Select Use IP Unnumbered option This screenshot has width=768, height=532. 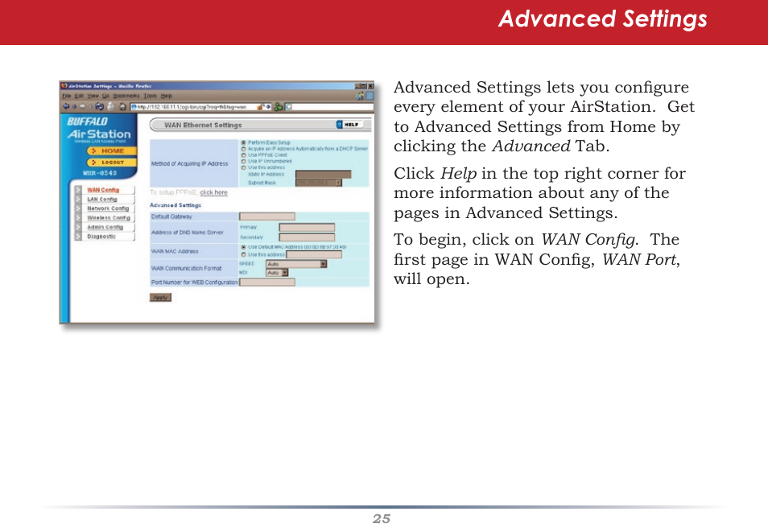tap(243, 161)
